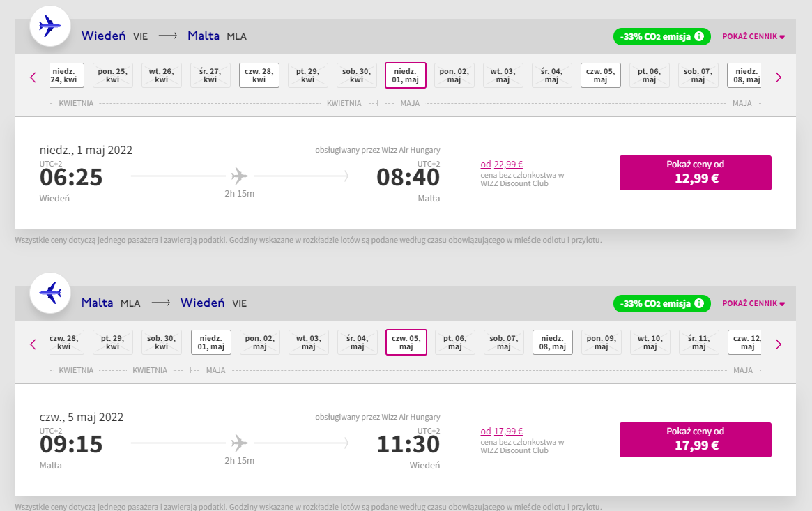Open CO2 emission info for Malta–Wiedeń
This screenshot has height=511, width=812.
click(698, 303)
